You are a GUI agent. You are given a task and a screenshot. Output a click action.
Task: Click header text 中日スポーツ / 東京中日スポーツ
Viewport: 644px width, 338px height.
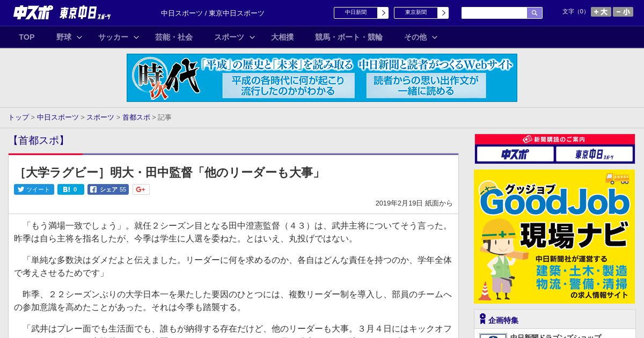coord(213,13)
